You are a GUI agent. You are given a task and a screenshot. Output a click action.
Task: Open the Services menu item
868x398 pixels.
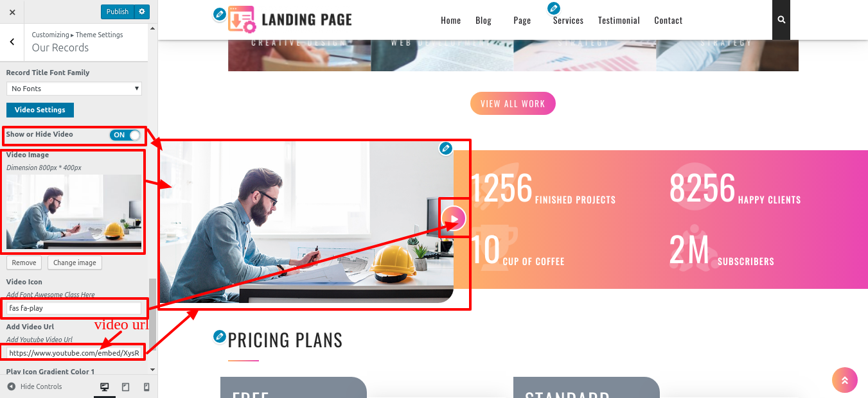click(x=568, y=21)
